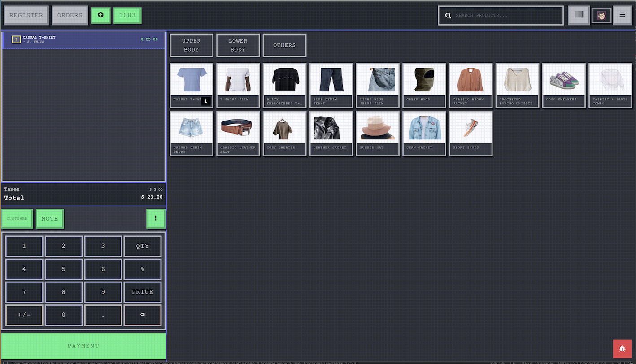Switch to the Orders tab
The width and height of the screenshot is (636, 364).
tap(70, 15)
